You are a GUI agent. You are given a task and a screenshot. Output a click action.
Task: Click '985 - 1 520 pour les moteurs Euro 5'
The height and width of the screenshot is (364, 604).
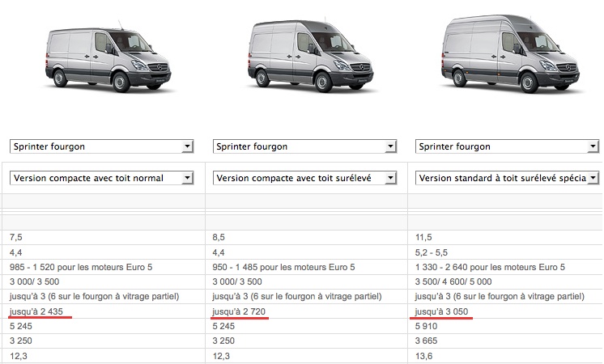coord(81,267)
